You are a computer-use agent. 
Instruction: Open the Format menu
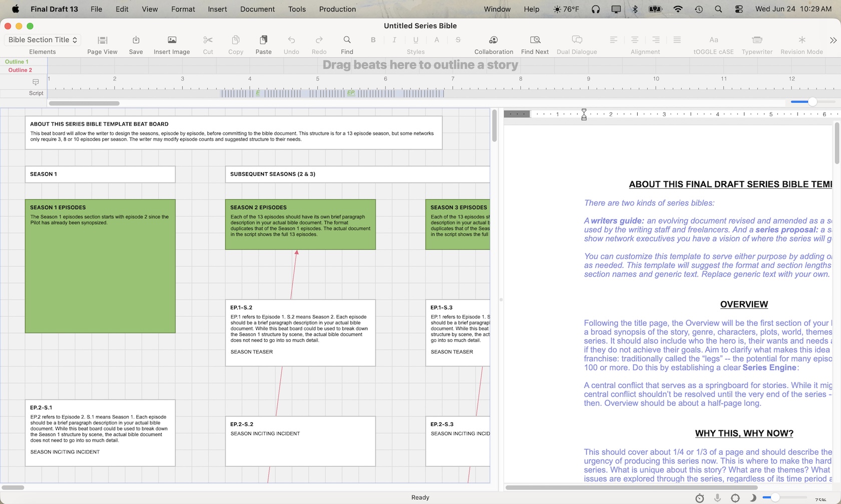(183, 9)
